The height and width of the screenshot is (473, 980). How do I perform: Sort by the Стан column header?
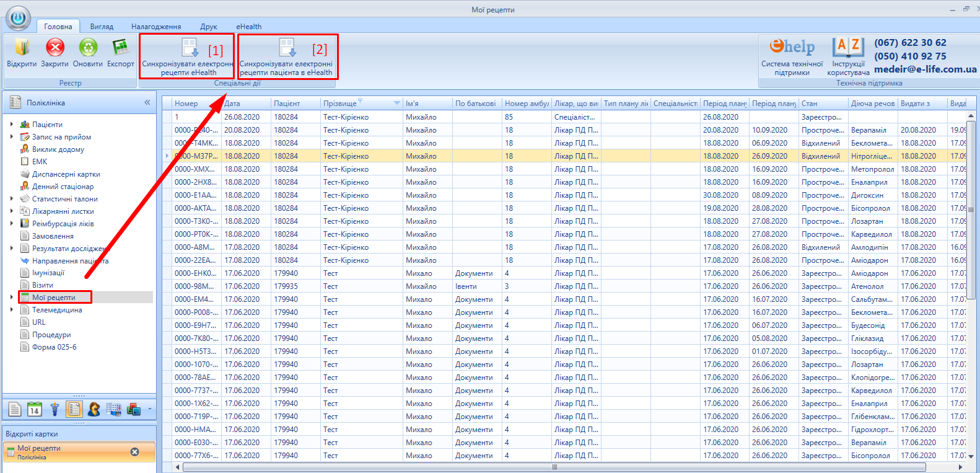coord(823,103)
